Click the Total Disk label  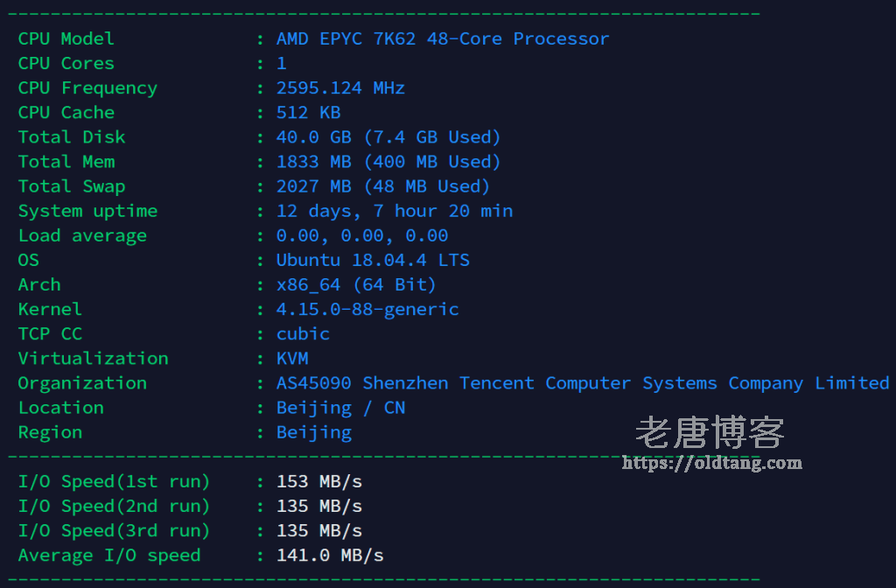(72, 136)
